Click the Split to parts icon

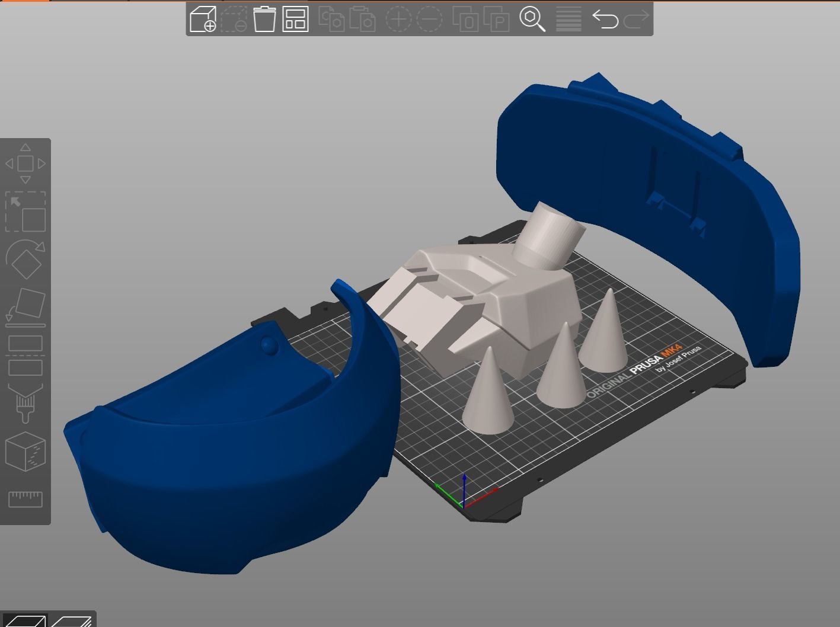497,19
